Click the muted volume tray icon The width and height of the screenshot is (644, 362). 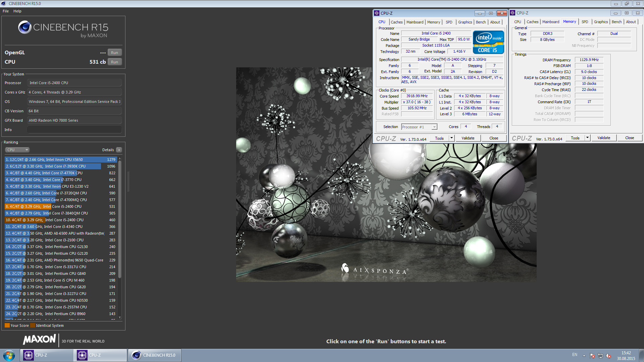point(608,356)
